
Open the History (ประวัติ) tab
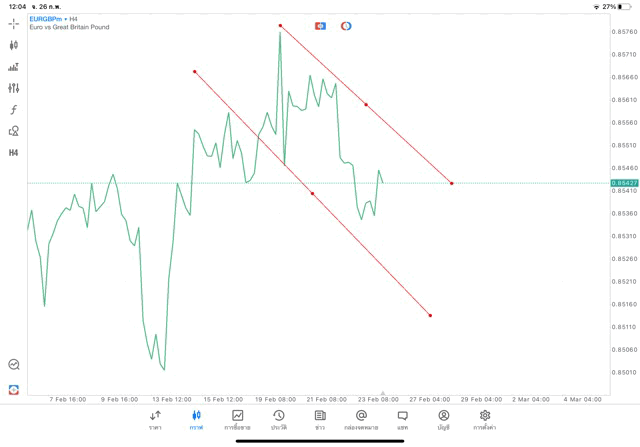pos(278,420)
